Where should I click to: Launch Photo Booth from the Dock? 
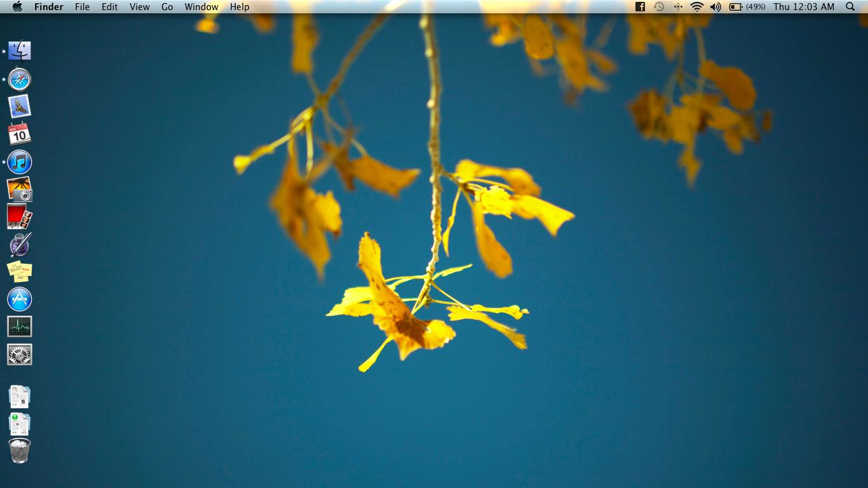click(x=20, y=217)
